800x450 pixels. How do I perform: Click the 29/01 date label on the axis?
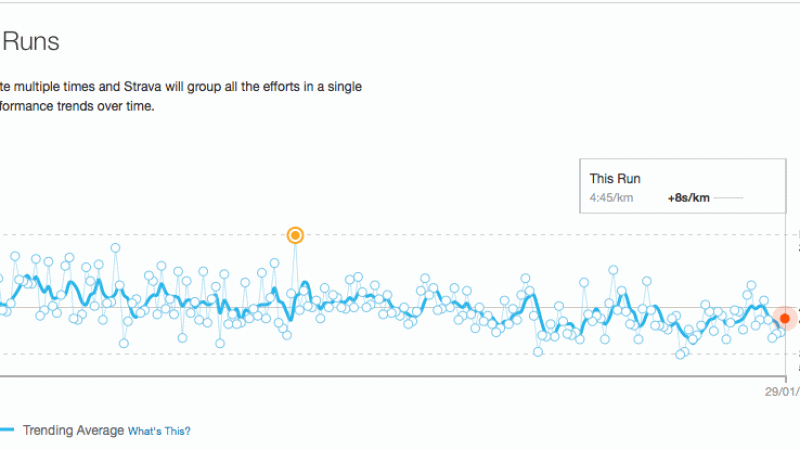coord(782,391)
